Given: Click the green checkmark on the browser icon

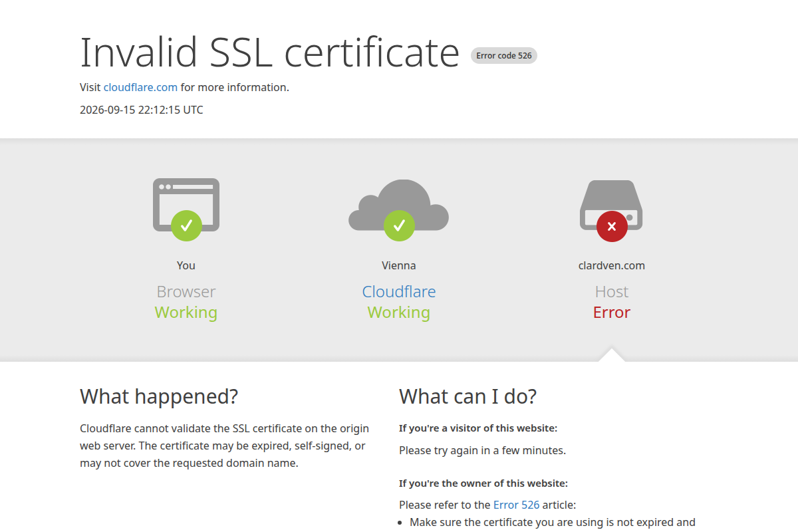Looking at the screenshot, I should click(x=186, y=226).
